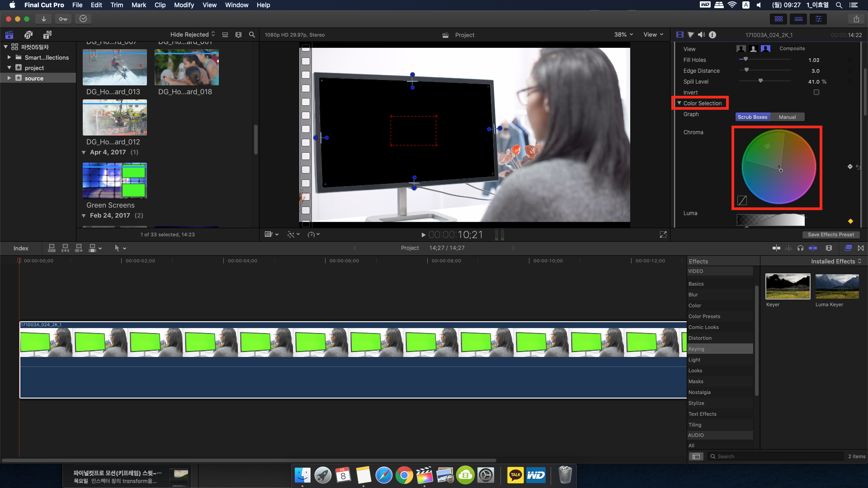
Task: Collapse the Color Selection section
Action: pos(679,103)
